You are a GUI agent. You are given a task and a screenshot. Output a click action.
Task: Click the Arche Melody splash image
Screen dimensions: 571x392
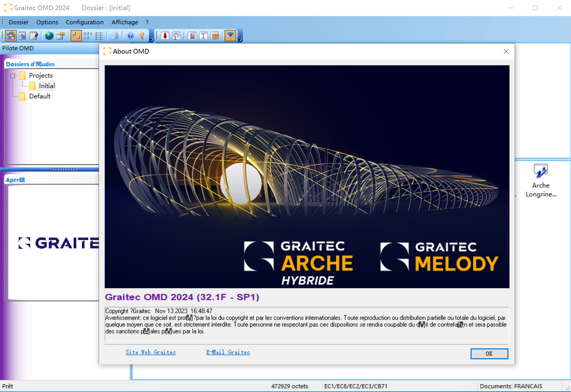(307, 177)
